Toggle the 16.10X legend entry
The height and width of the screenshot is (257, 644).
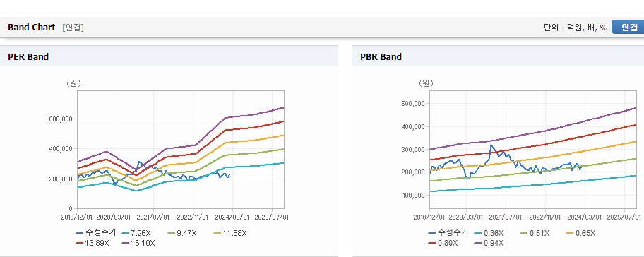click(138, 243)
